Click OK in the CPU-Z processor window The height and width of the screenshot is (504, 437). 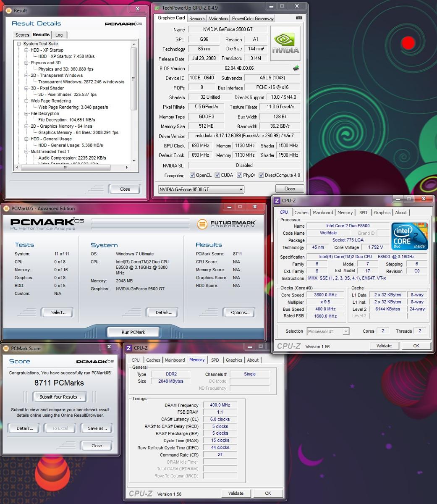click(416, 346)
